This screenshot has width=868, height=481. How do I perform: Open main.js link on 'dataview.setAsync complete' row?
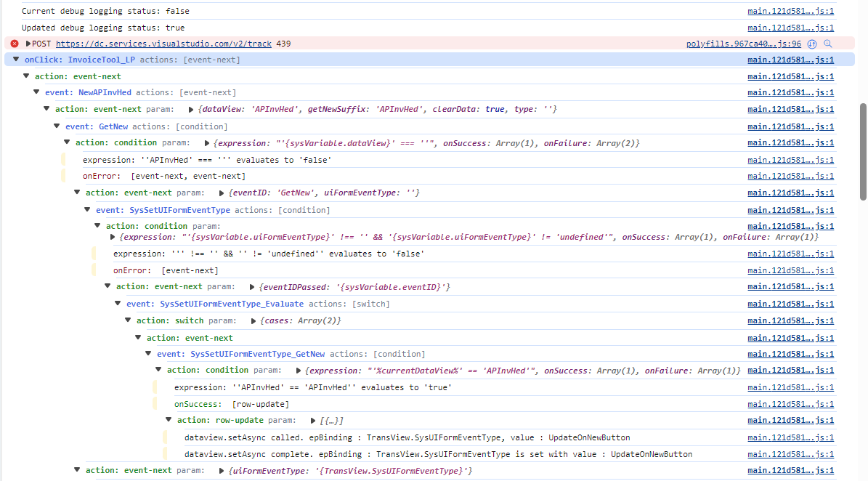point(790,454)
